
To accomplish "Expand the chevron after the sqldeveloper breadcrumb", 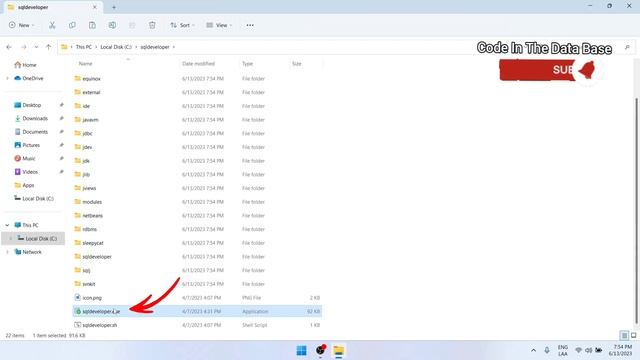I will (174, 47).
